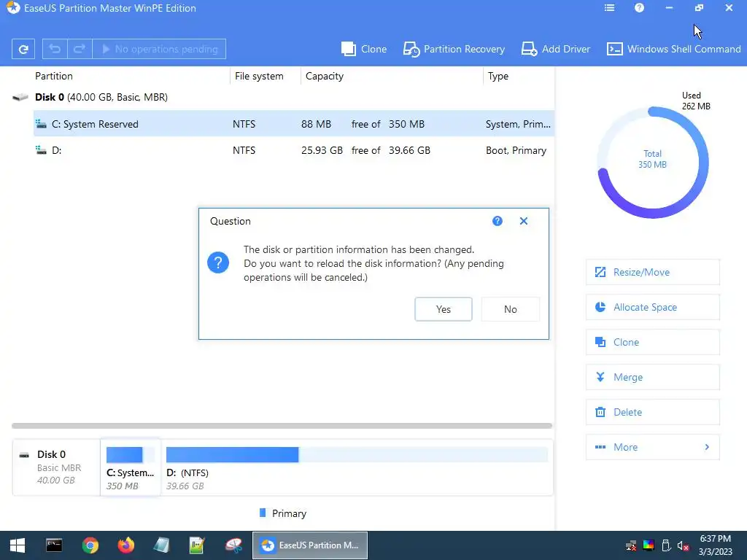Click the refresh disk information icon

[23, 49]
